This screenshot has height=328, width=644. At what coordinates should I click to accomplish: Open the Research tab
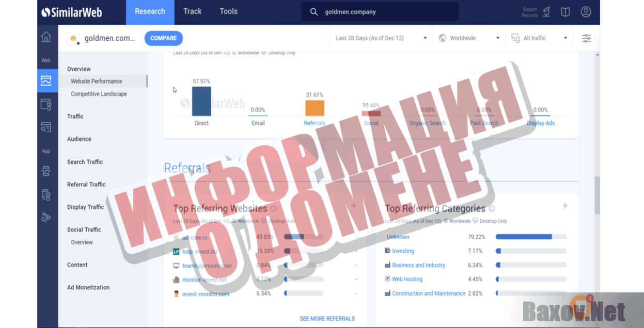(150, 12)
